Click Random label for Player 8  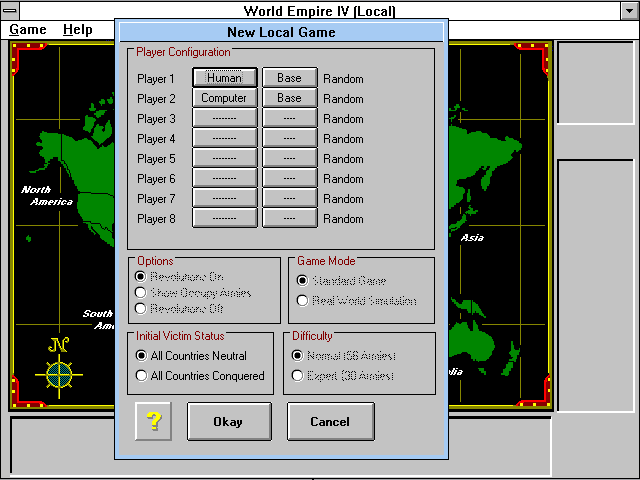click(343, 219)
